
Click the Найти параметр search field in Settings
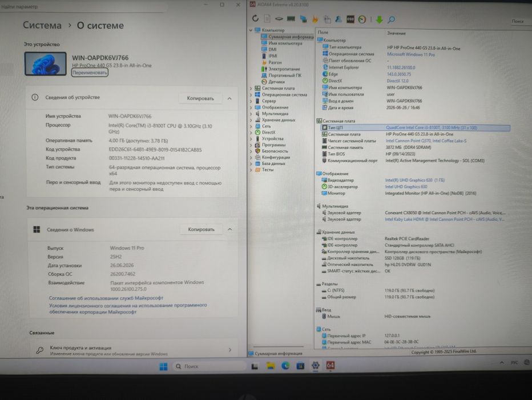point(83,6)
